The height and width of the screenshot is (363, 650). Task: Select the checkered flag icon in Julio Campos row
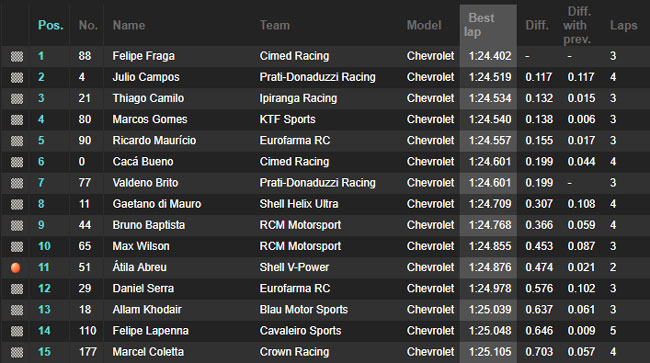[17, 77]
